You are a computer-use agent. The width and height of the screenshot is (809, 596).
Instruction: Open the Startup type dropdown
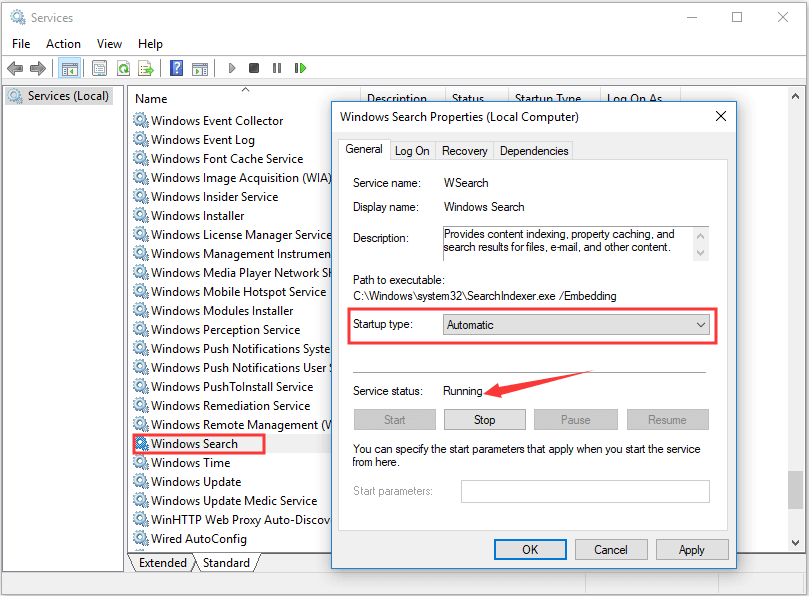pos(699,324)
